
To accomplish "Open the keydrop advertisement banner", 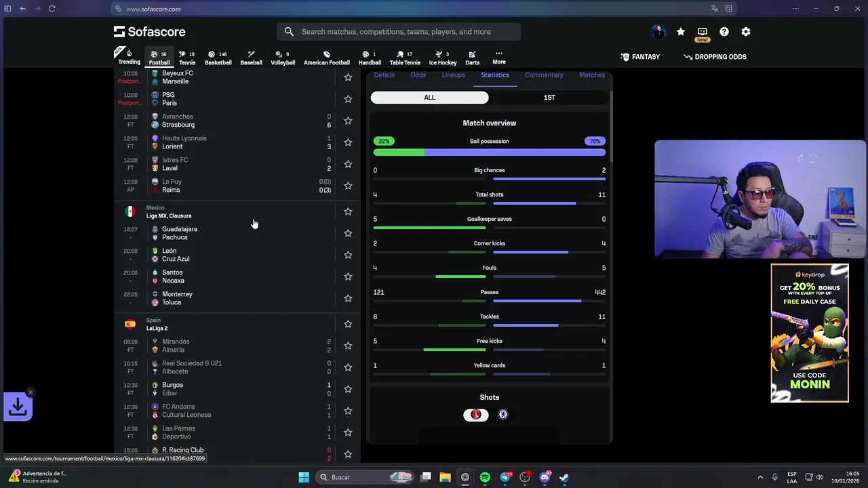I will [810, 333].
